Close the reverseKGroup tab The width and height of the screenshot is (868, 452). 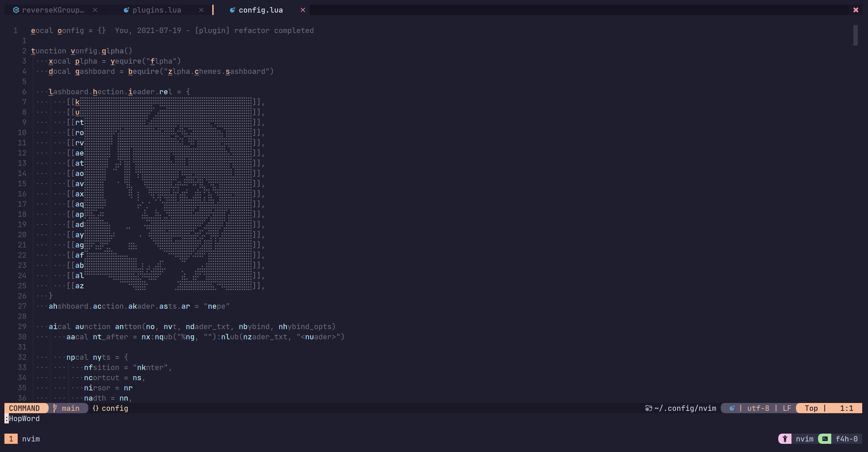click(x=95, y=10)
